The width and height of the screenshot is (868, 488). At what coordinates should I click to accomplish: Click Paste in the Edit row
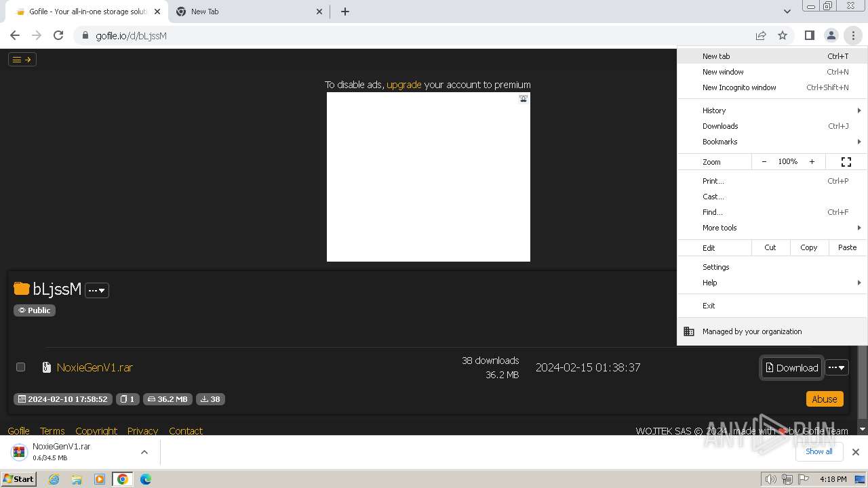[x=848, y=248]
